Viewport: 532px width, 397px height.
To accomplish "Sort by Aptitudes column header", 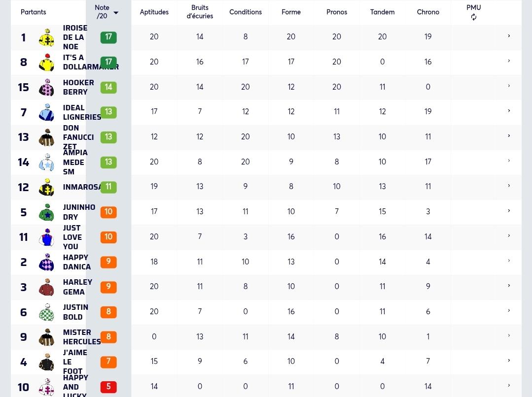I will pyautogui.click(x=154, y=12).
